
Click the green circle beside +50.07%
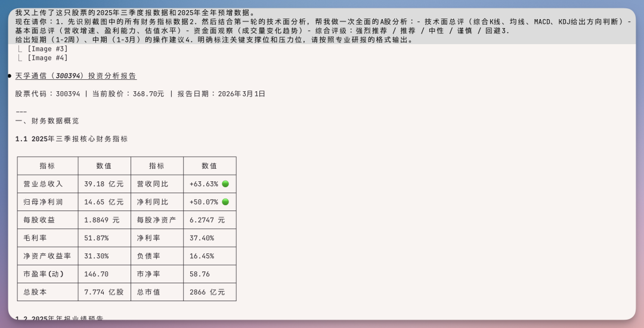coord(225,202)
